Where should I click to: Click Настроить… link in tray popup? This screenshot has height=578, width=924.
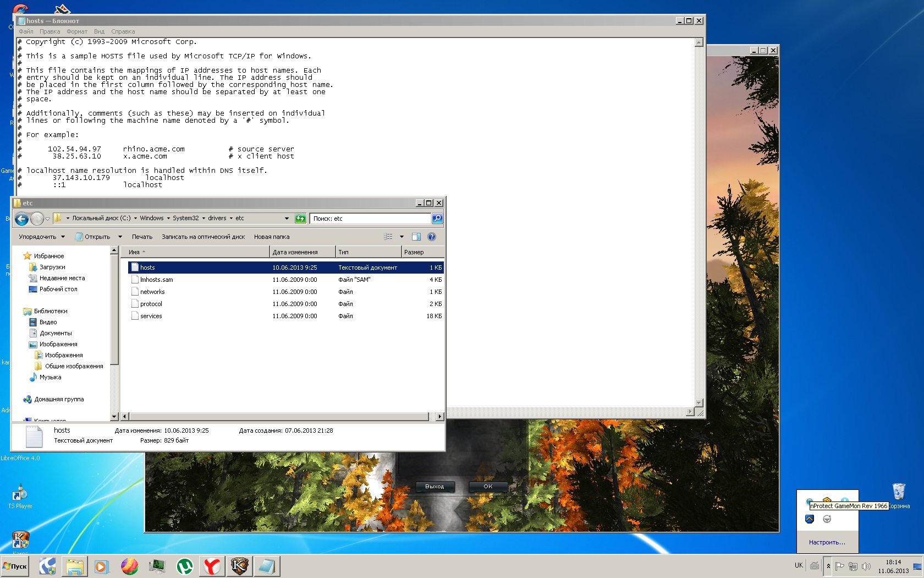point(827,542)
